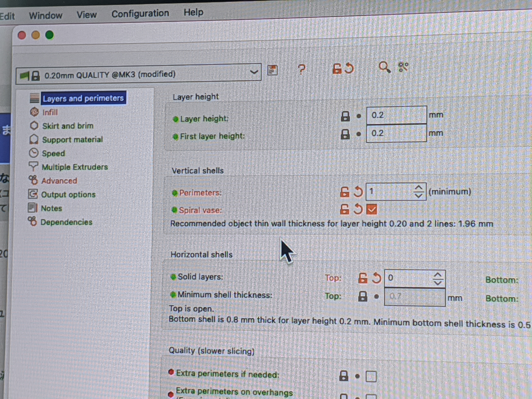Click unlocked padlock icon next to Perimeters
532x399 pixels.
pos(344,192)
